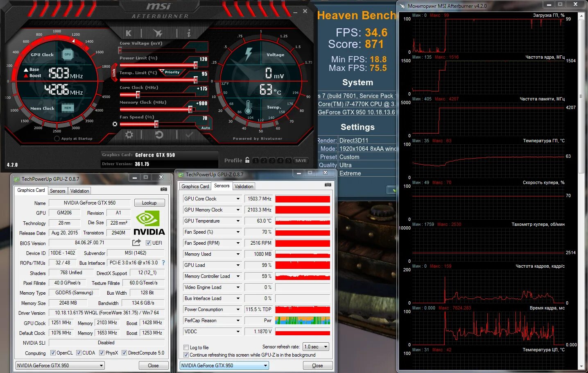Select Sensors tab in GPU-Z sensor readings window
Screen dimensions: 588x373
[x=222, y=186]
